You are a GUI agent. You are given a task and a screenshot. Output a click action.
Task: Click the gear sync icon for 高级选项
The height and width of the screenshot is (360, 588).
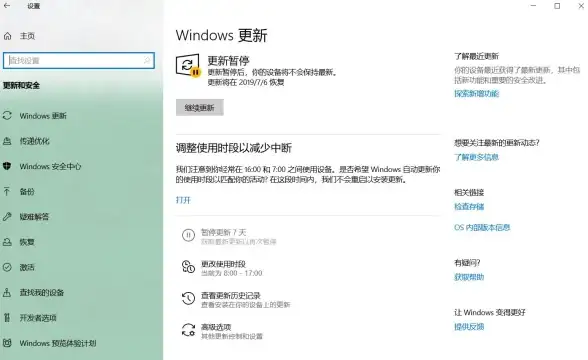tap(188, 330)
